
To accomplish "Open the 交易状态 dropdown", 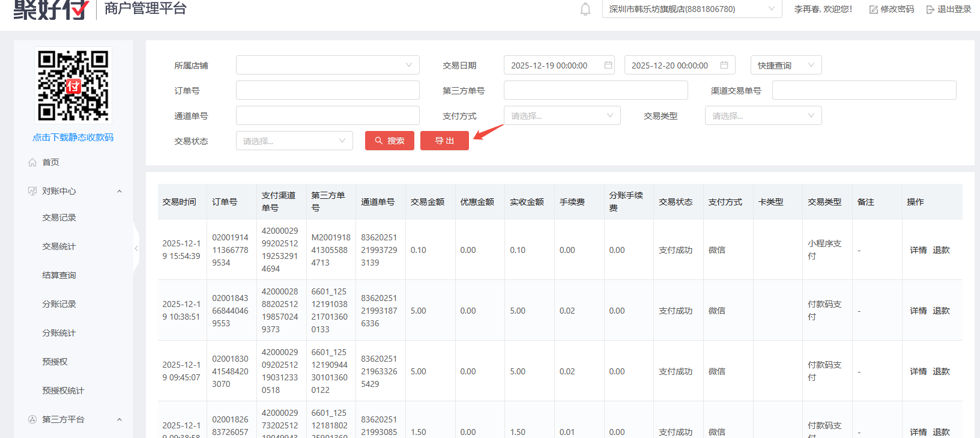I will (x=294, y=141).
